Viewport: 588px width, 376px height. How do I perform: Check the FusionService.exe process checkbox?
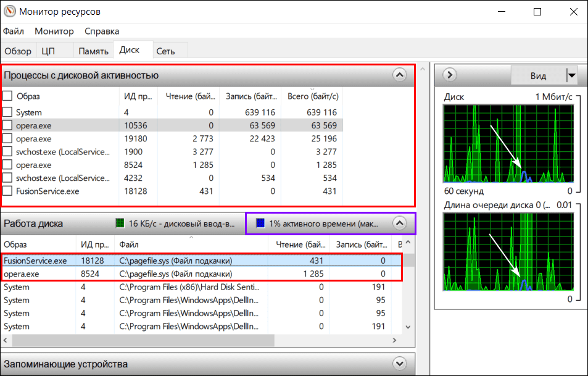[x=7, y=191]
